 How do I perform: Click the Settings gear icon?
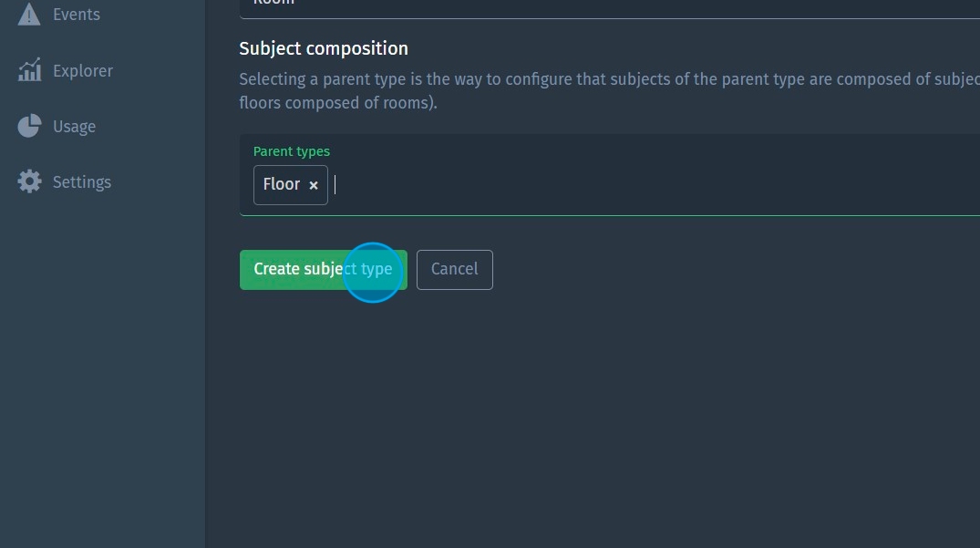click(x=29, y=181)
